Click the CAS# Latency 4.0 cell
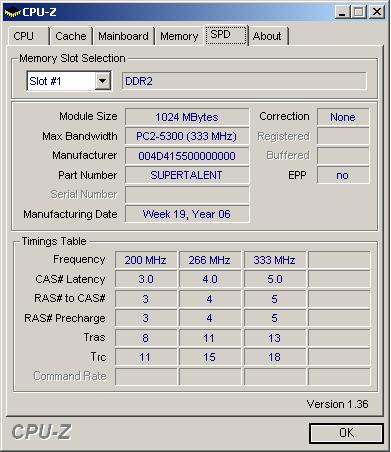This screenshot has height=452, width=391. (210, 279)
